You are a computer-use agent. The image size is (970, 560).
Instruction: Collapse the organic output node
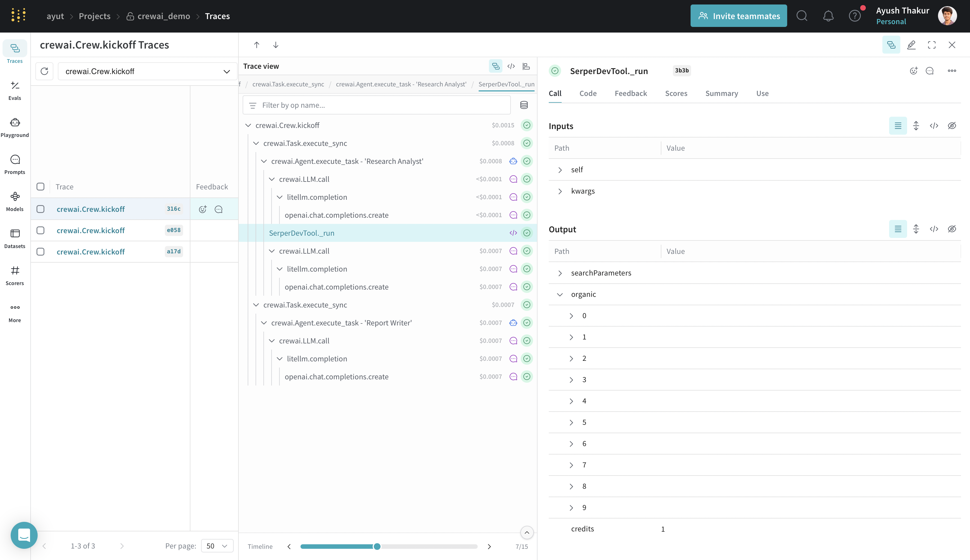[x=560, y=294]
